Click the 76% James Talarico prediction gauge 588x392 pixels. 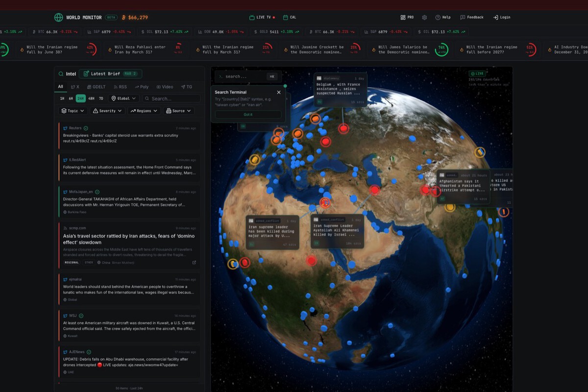(x=441, y=49)
